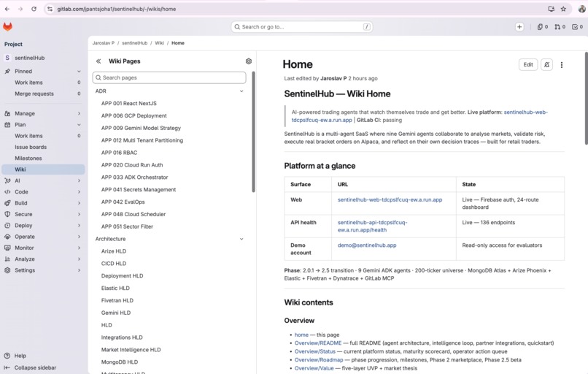Open the Overview/Status link
The image size is (588, 374).
point(315,351)
